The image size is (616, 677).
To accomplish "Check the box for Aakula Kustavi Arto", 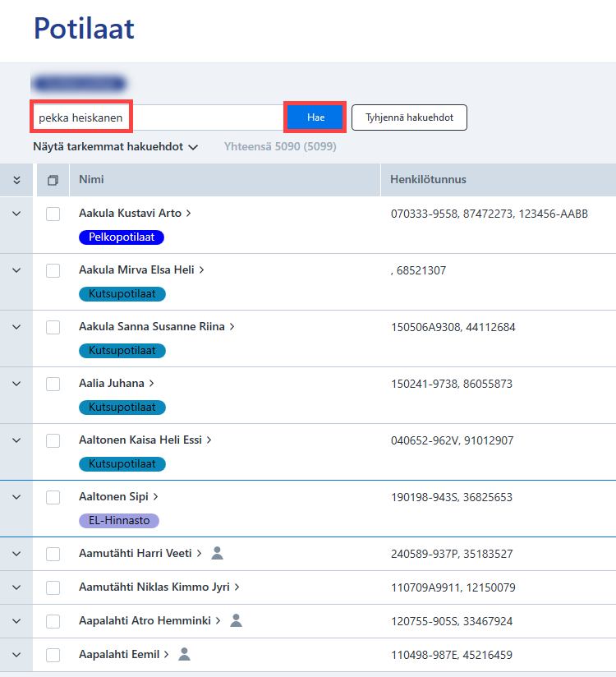I will 53,214.
